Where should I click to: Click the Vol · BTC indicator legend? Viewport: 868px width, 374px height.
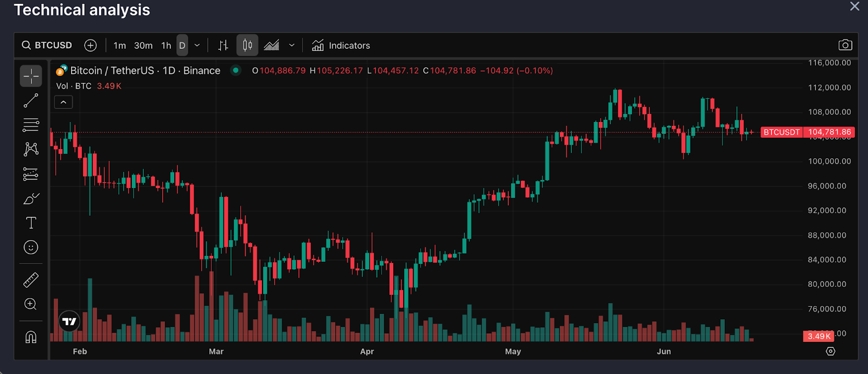[74, 86]
